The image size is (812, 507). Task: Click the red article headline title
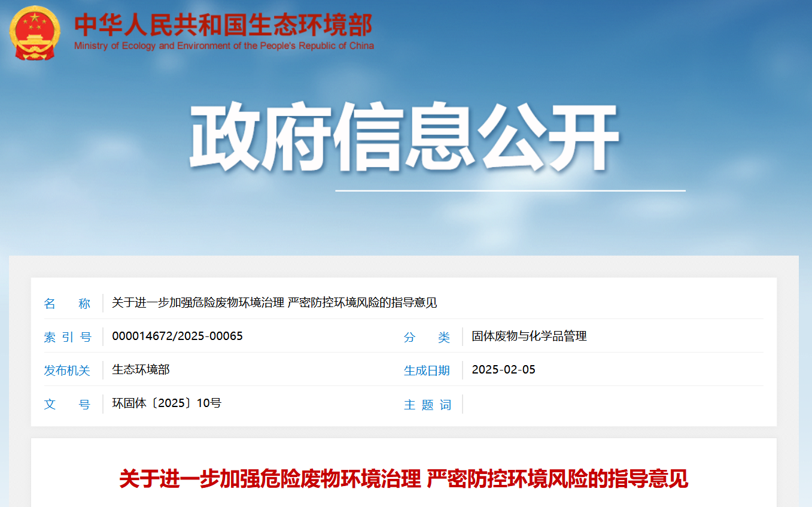[x=404, y=479]
